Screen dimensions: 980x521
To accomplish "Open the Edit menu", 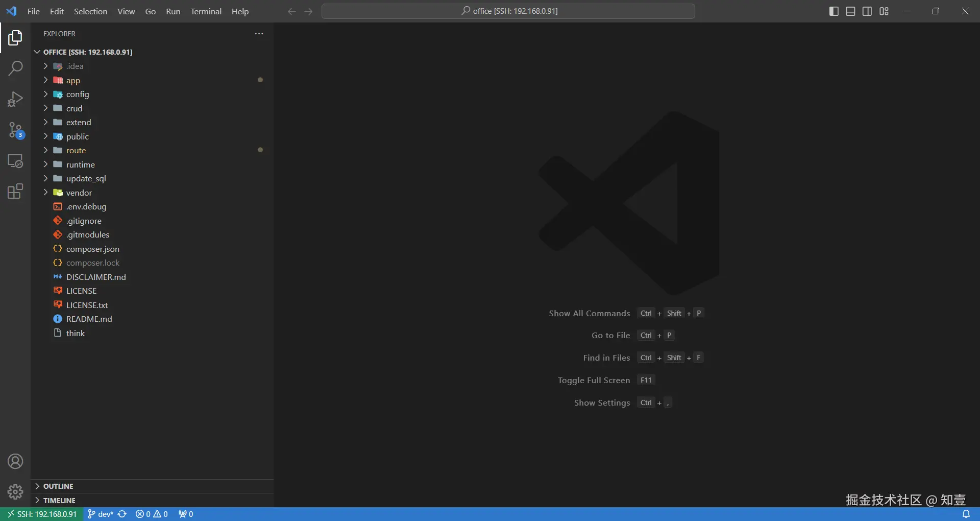I will tap(57, 11).
